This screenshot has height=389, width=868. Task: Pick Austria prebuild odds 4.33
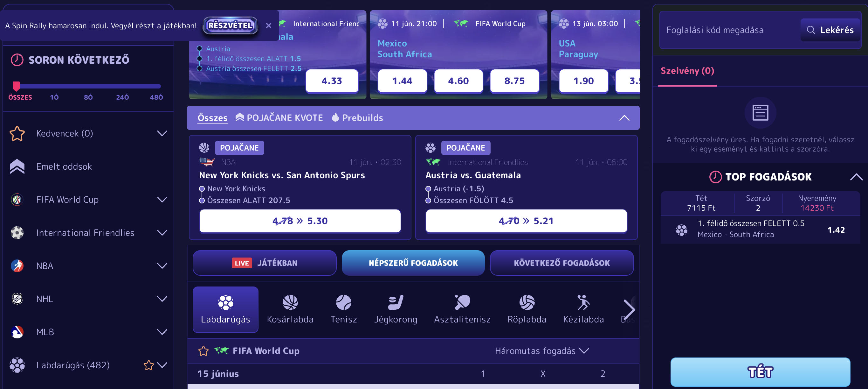pos(332,81)
